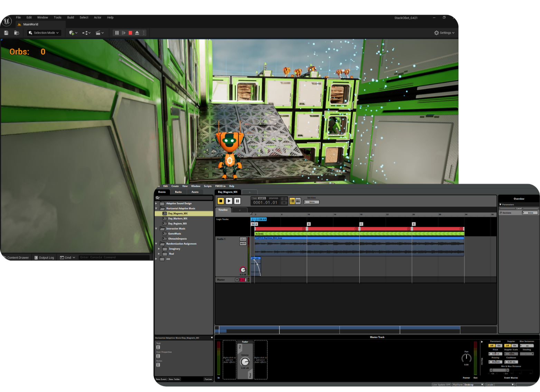Open the Unreal Content Browser folder-search icon

[x=16, y=33]
